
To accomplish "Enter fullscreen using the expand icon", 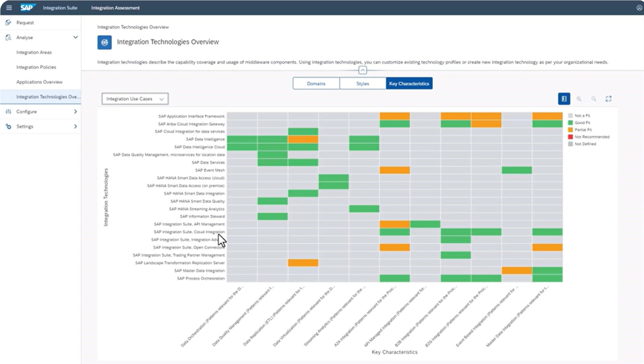I will pyautogui.click(x=609, y=98).
